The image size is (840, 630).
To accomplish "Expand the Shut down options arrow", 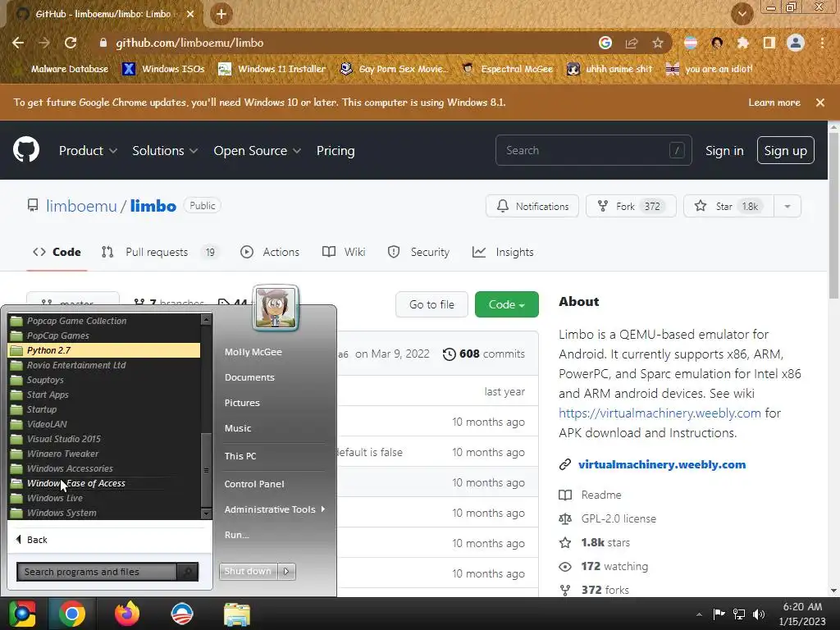I will pyautogui.click(x=286, y=572).
